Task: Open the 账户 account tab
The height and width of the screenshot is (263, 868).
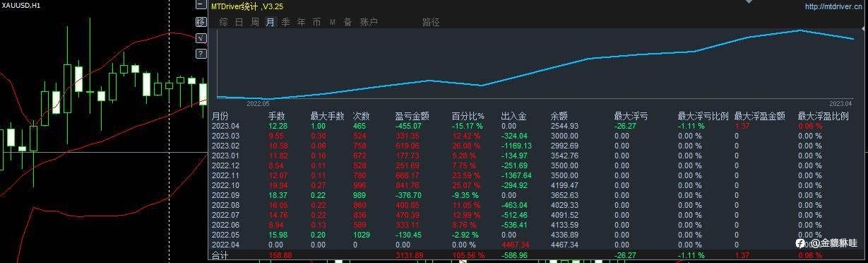Action: 369,22
